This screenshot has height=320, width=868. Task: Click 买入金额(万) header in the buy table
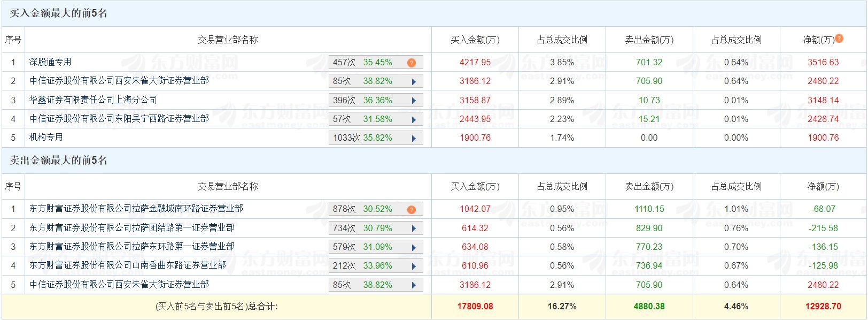pyautogui.click(x=475, y=40)
